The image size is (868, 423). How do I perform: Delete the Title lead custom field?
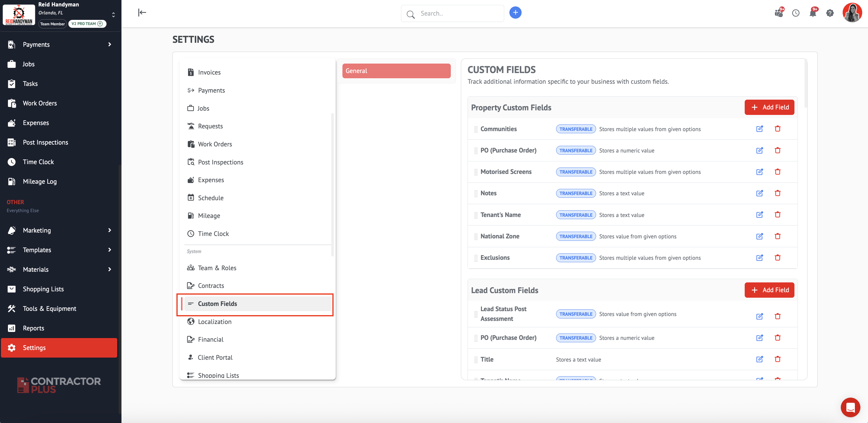point(777,359)
